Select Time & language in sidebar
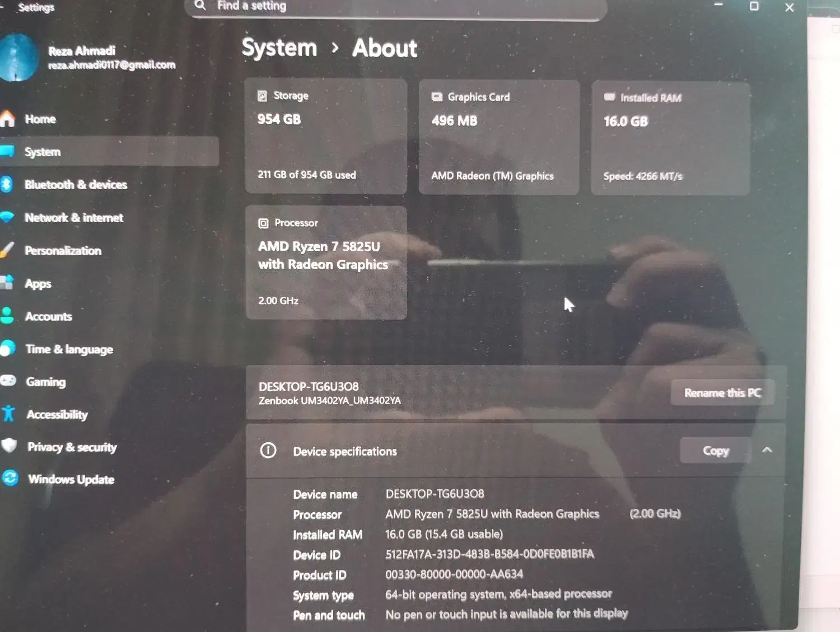 pyautogui.click(x=8, y=349)
